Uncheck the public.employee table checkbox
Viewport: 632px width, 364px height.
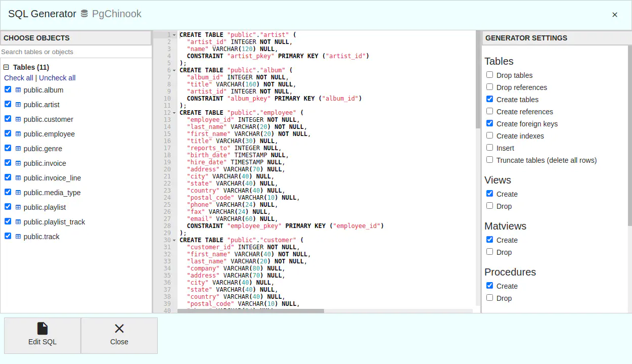coord(8,133)
